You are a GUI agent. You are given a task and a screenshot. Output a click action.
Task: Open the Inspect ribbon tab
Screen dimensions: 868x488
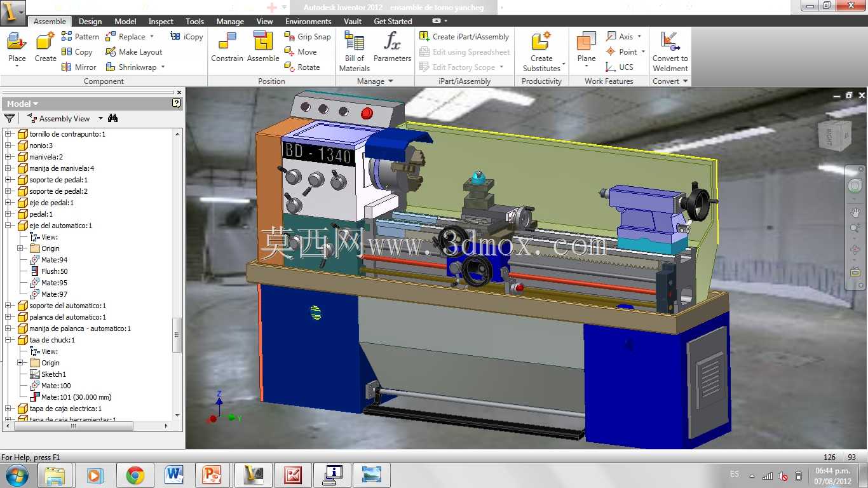(x=161, y=22)
